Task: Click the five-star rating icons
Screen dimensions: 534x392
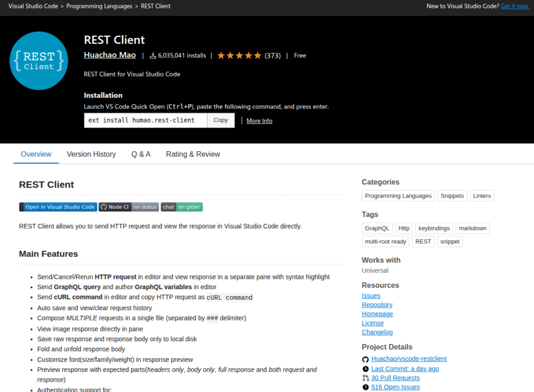Action: (x=239, y=55)
